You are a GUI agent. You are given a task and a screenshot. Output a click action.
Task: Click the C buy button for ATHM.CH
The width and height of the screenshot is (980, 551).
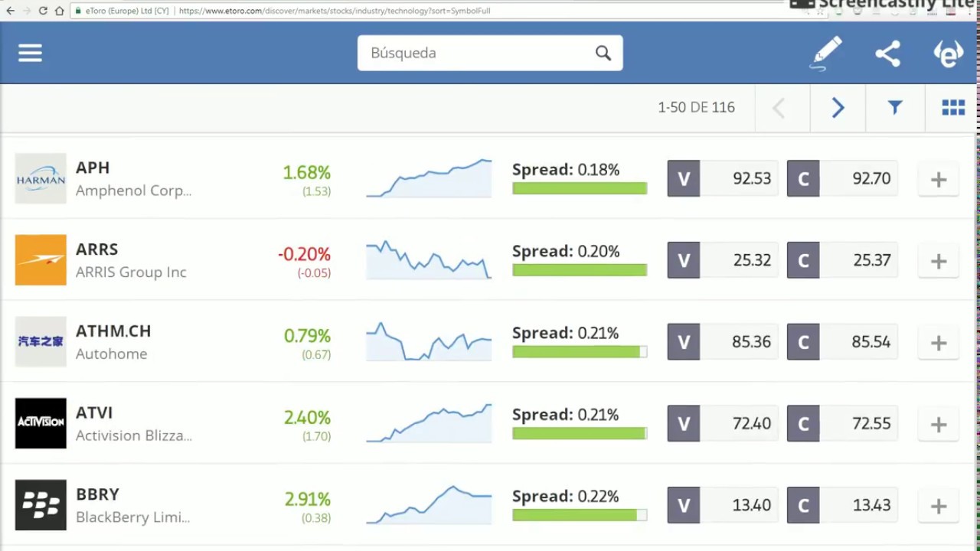[x=803, y=342]
